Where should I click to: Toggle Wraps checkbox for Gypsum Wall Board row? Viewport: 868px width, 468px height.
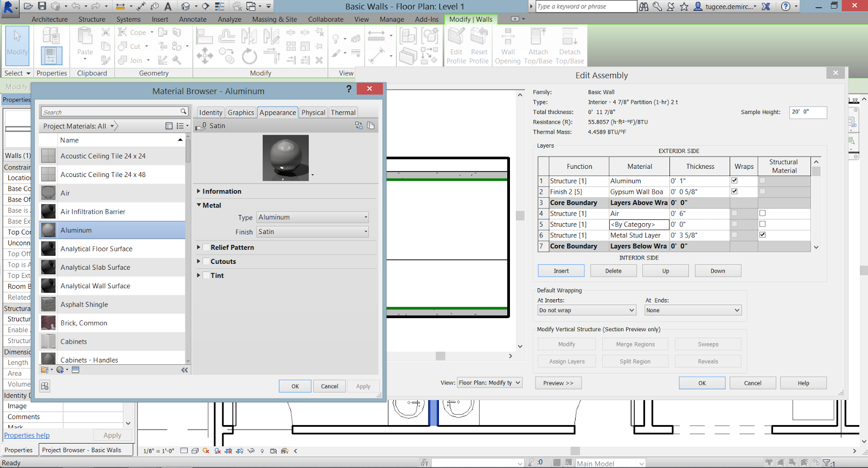[735, 191]
